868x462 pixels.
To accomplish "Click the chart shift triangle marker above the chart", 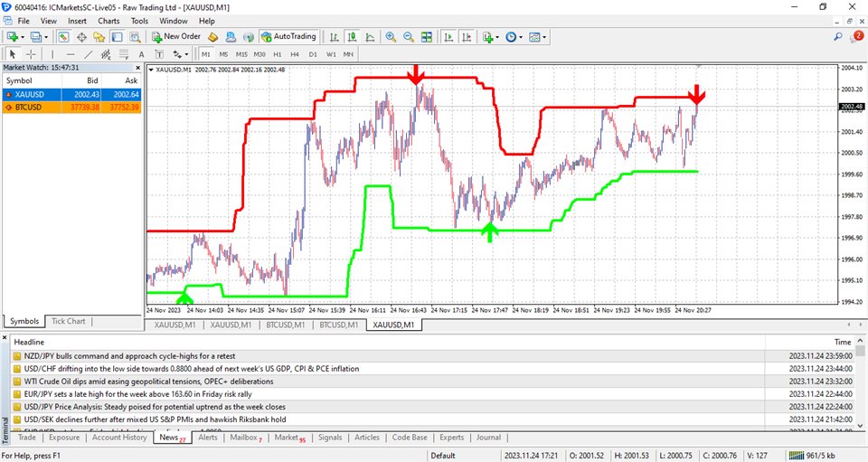I will pos(699,66).
